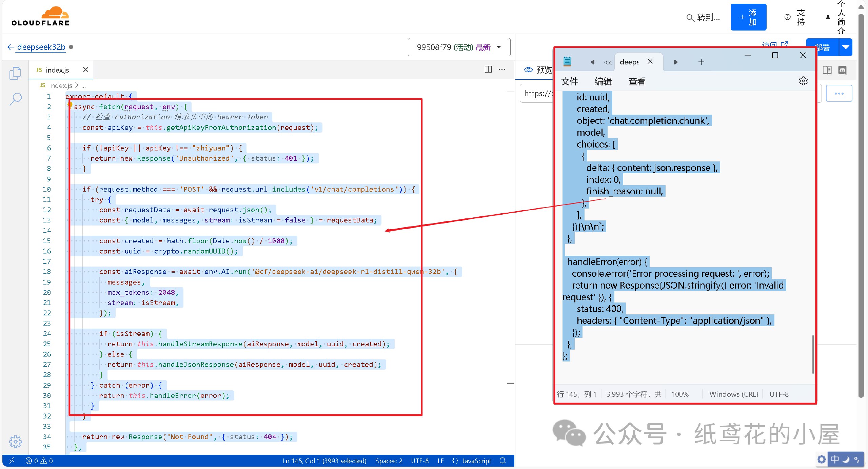The width and height of the screenshot is (868, 469).
Task: Click the blue 添加 button
Action: point(748,17)
